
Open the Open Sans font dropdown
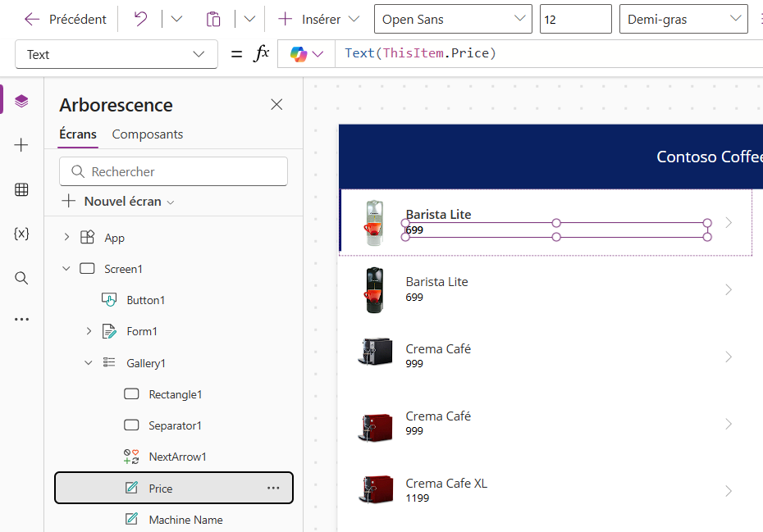(453, 19)
